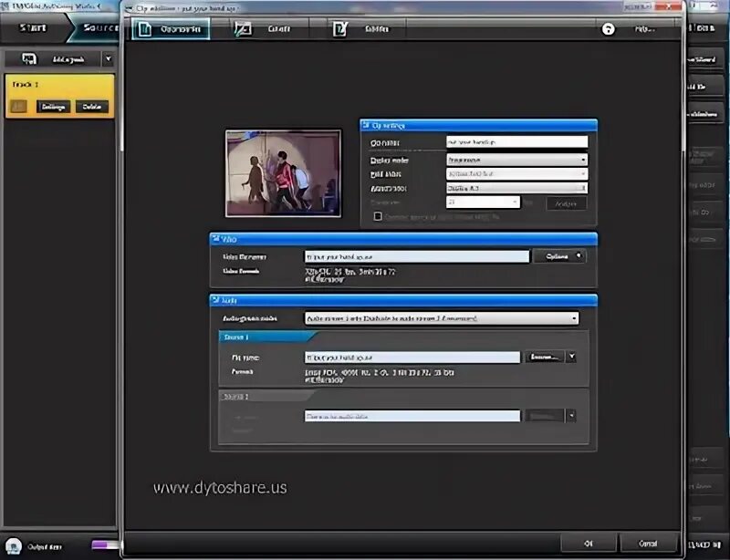Open the Display mode dropdown
Image resolution: width=730 pixels, height=560 pixels.
click(x=516, y=160)
